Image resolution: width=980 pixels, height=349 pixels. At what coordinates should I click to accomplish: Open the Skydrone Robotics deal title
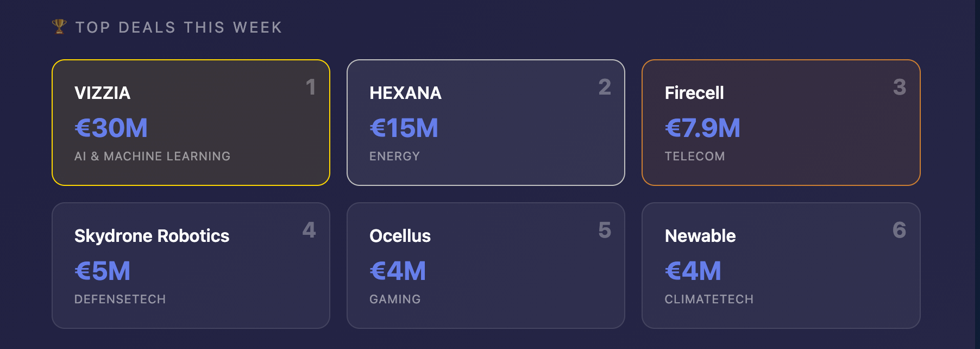[152, 236]
